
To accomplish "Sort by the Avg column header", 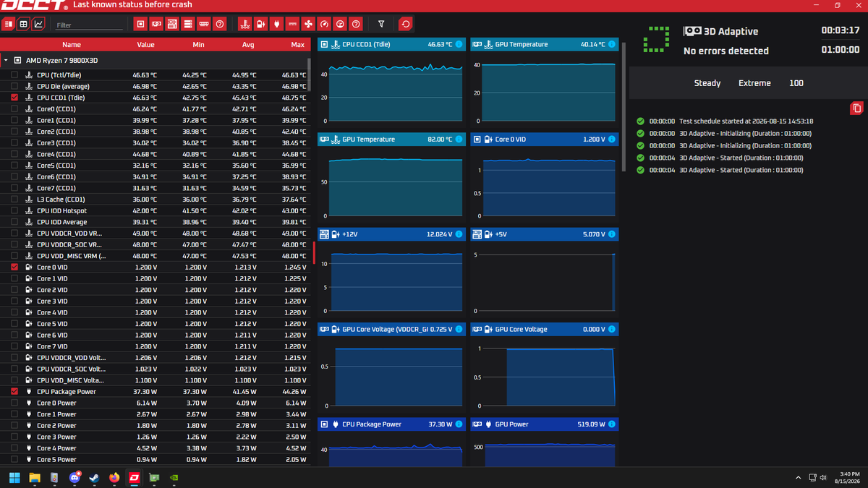I will [248, 45].
